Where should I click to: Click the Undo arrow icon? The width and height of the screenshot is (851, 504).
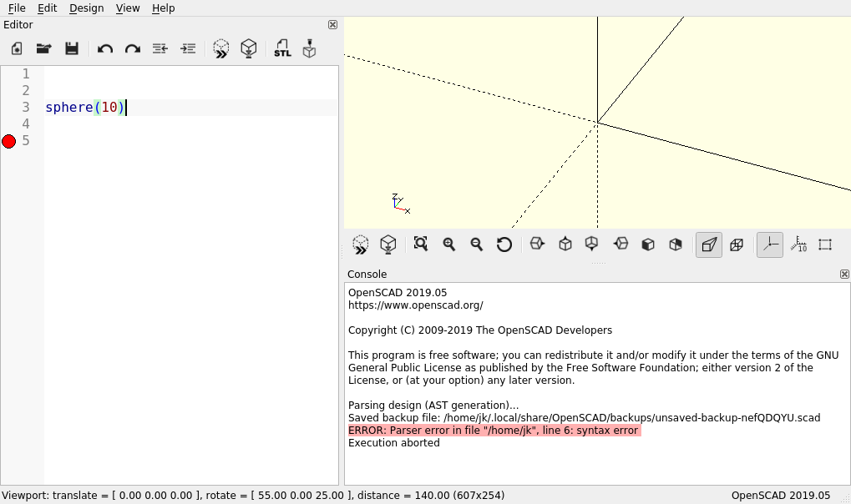105,48
